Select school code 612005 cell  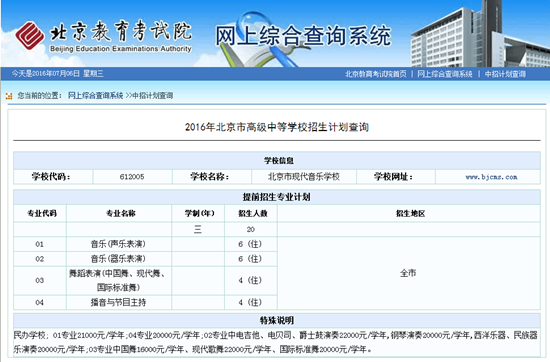[132, 177]
